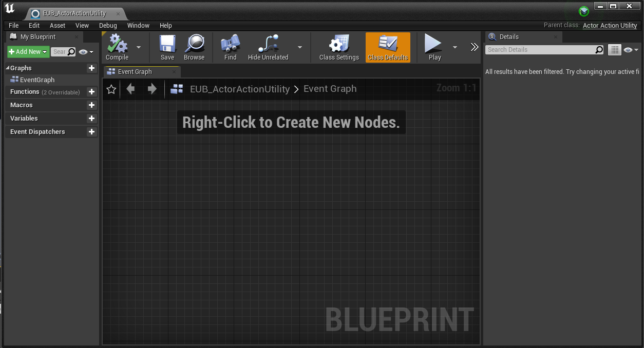Click the blueprint breadcrumb grid icon
The height and width of the screenshot is (348, 644).
[x=177, y=89]
